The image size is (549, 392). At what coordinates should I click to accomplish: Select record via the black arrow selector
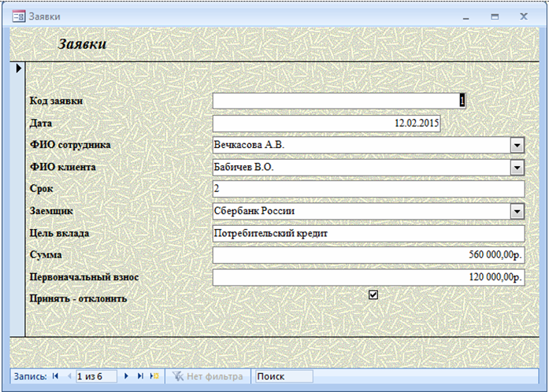click(19, 68)
